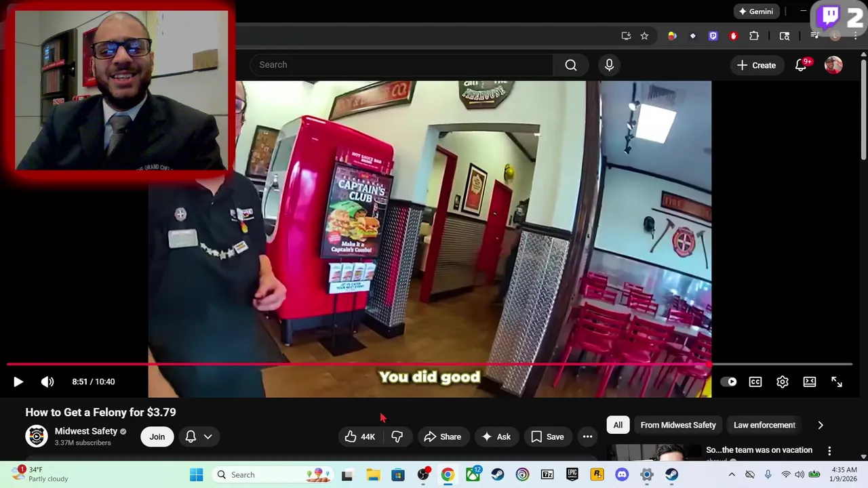This screenshot has height=488, width=868.
Task: Open Midwest Safety channel avatar
Action: pyautogui.click(x=37, y=436)
